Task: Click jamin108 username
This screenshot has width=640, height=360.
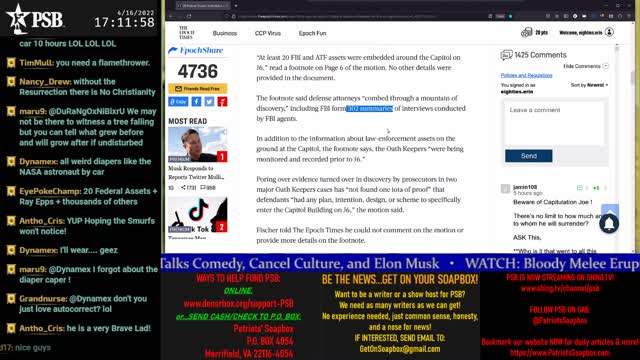Action: pos(525,187)
